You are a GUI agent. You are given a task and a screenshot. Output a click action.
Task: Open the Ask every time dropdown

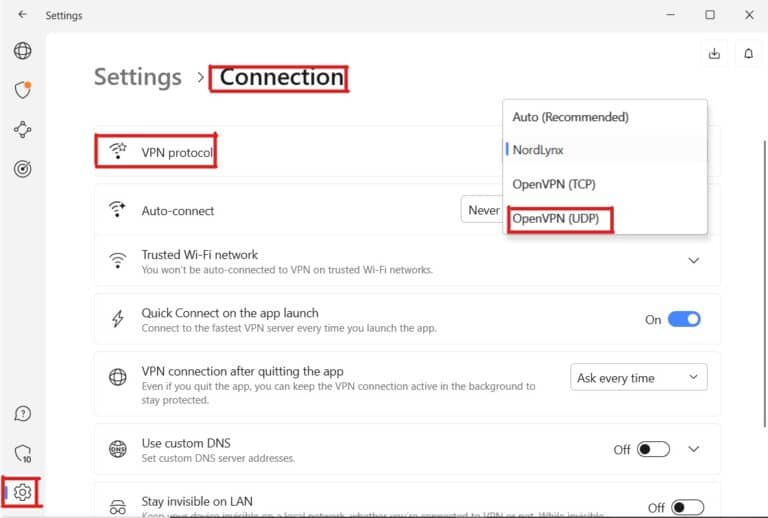point(639,378)
